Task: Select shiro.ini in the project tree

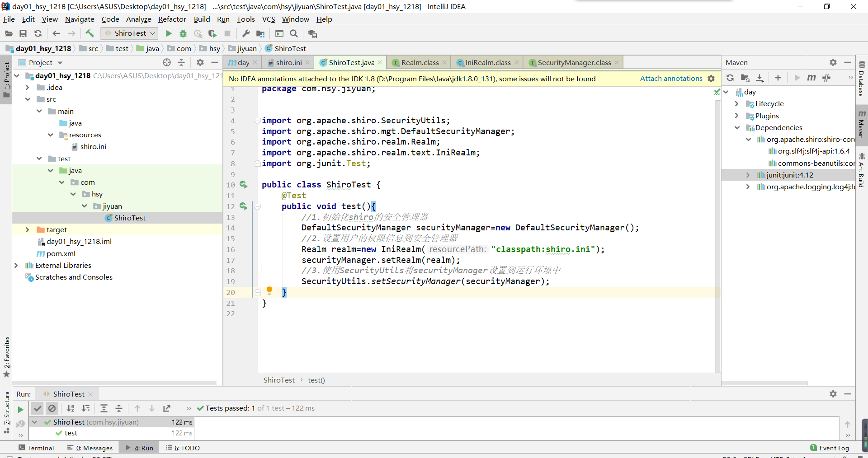Action: [93, 147]
